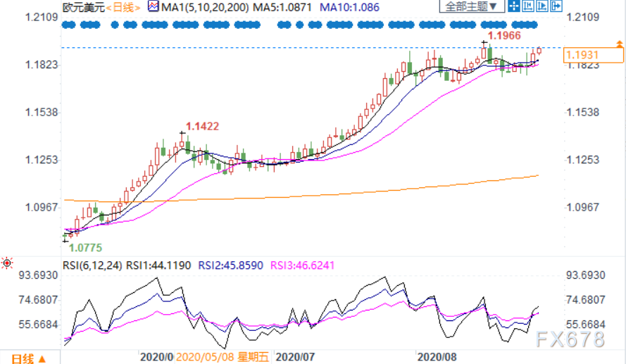Click the MA5:1.0871 value
Screen dimensions: 626x364
pyautogui.click(x=282, y=7)
